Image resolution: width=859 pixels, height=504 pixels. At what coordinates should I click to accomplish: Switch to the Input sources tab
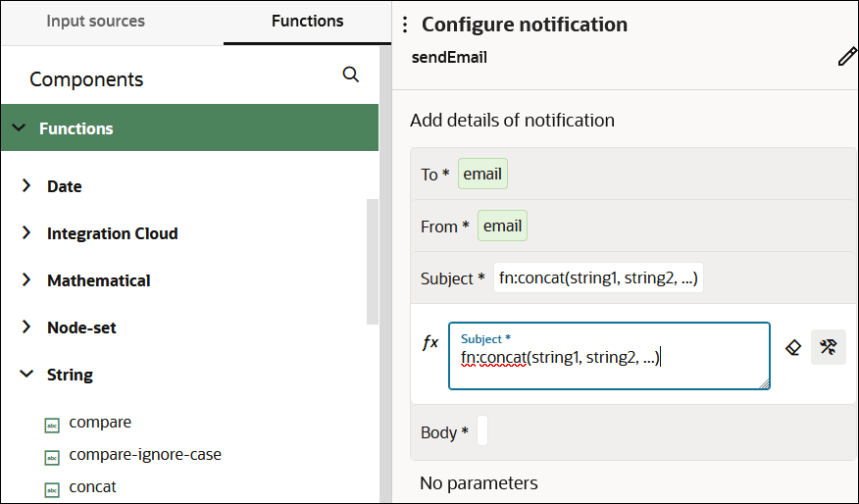pyautogui.click(x=96, y=22)
